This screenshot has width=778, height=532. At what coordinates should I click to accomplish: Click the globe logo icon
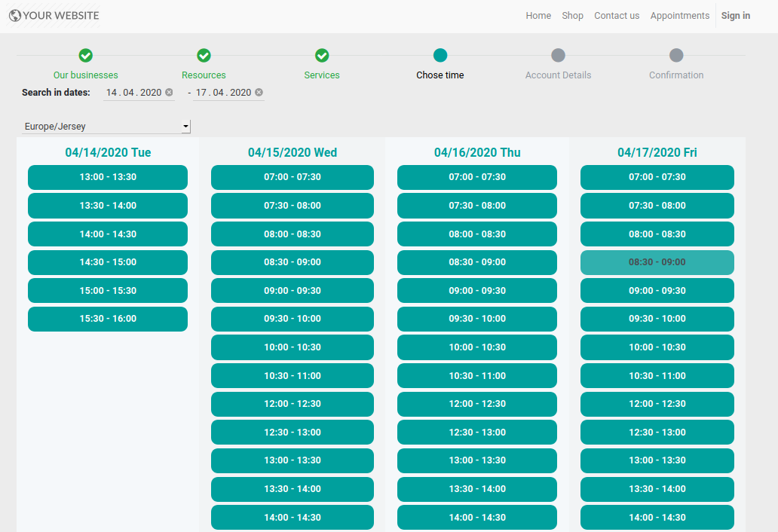click(x=15, y=16)
